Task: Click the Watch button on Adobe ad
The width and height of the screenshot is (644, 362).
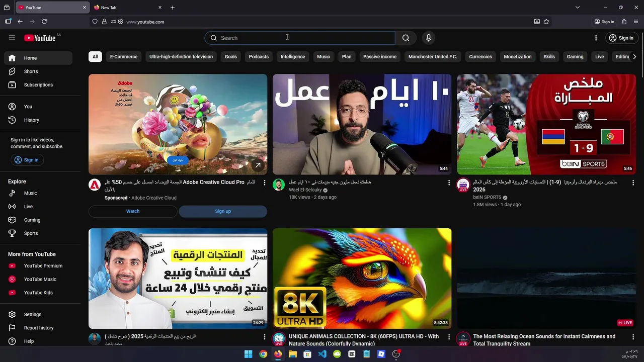Action: [x=133, y=211]
